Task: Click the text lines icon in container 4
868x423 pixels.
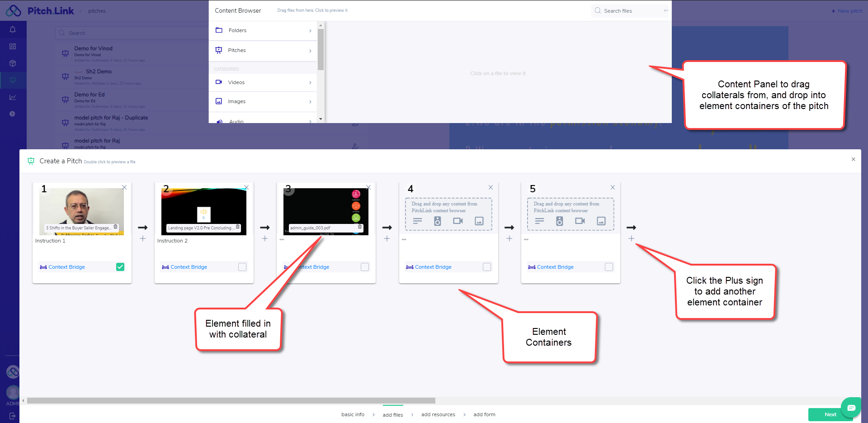Action: (x=417, y=221)
